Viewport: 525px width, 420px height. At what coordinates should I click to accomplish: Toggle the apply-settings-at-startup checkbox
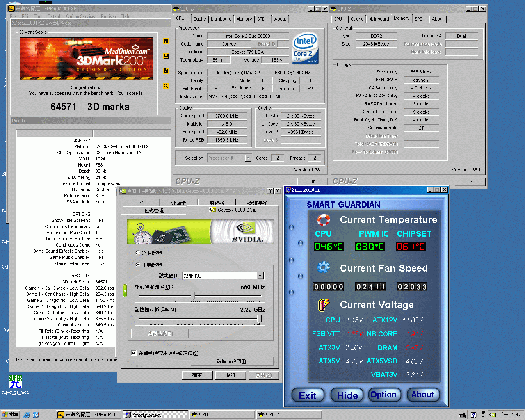(x=134, y=353)
